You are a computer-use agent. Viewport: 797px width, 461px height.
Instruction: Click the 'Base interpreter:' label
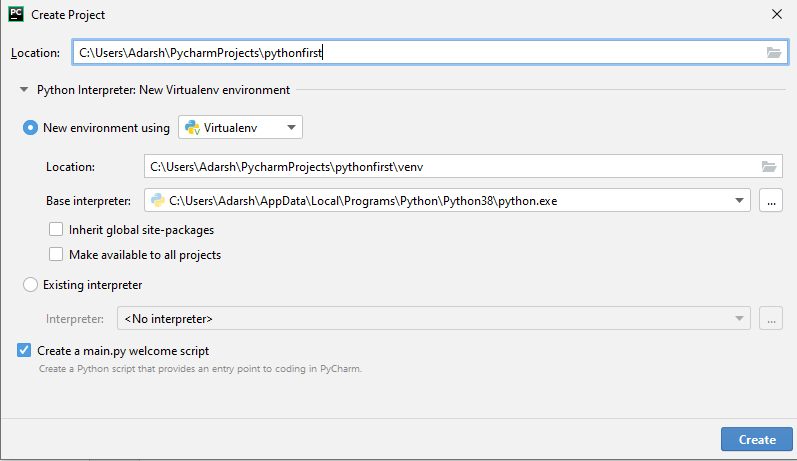tap(88, 201)
